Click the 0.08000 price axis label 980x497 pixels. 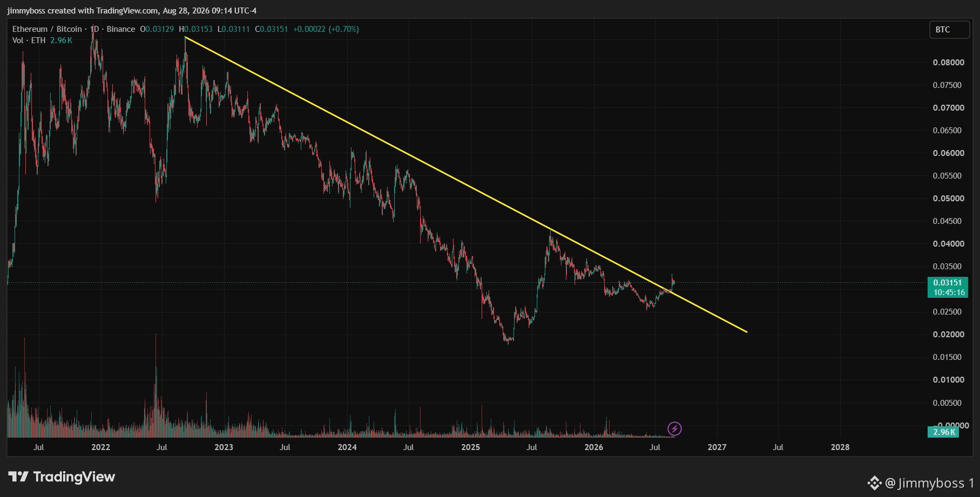[x=948, y=63]
